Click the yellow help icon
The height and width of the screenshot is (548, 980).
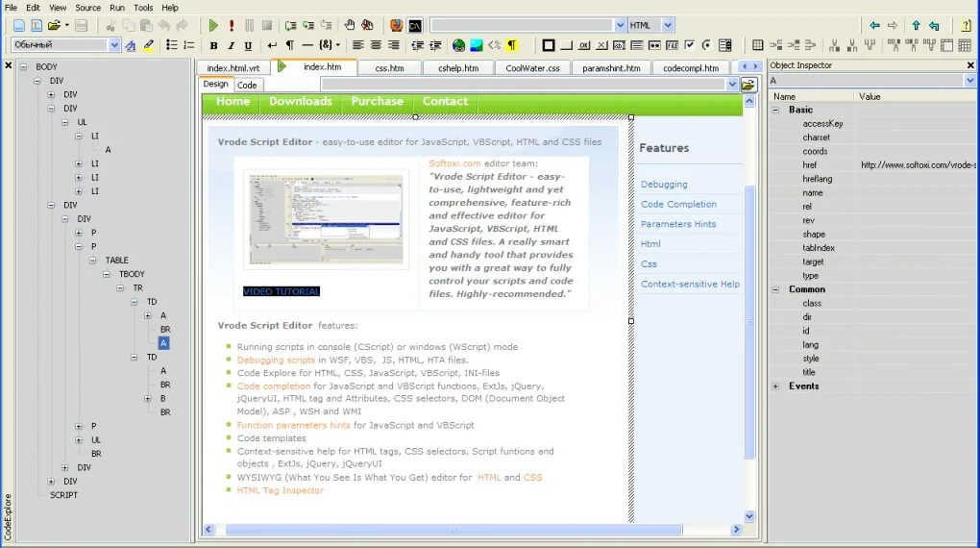click(967, 26)
